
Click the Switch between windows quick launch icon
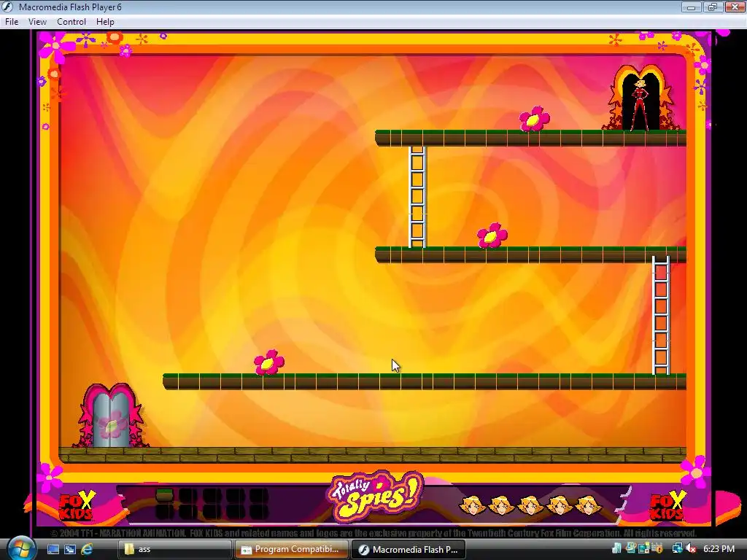coord(69,549)
